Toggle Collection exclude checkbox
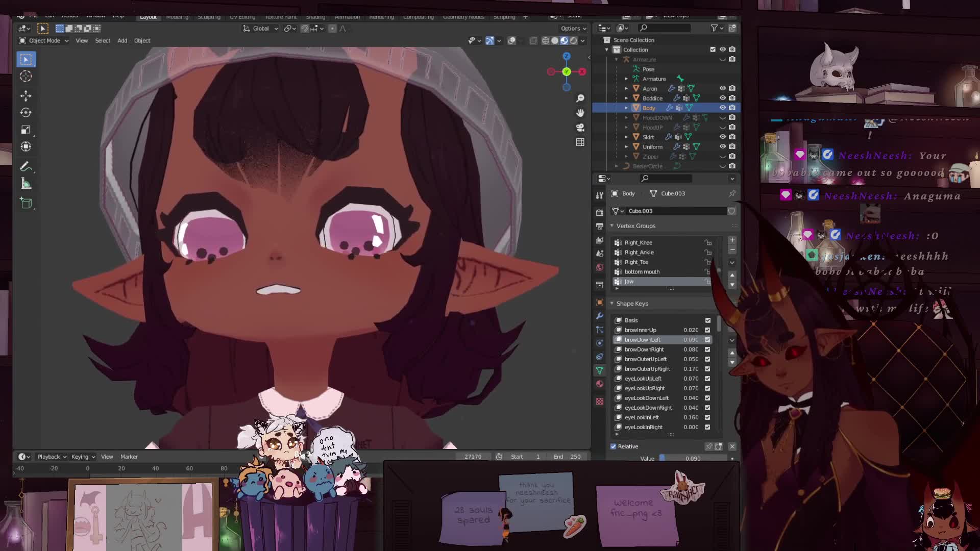Viewport: 980px width, 551px height. [713, 49]
